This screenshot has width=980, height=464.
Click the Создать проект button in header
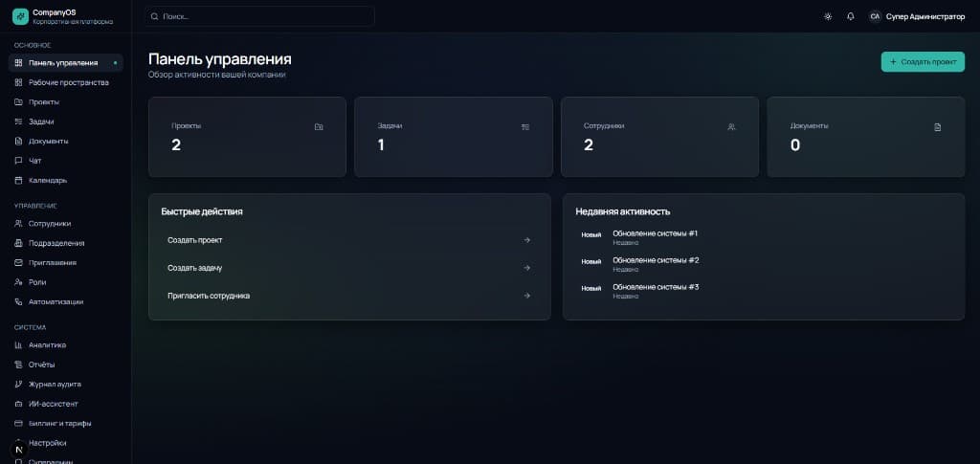[923, 62]
